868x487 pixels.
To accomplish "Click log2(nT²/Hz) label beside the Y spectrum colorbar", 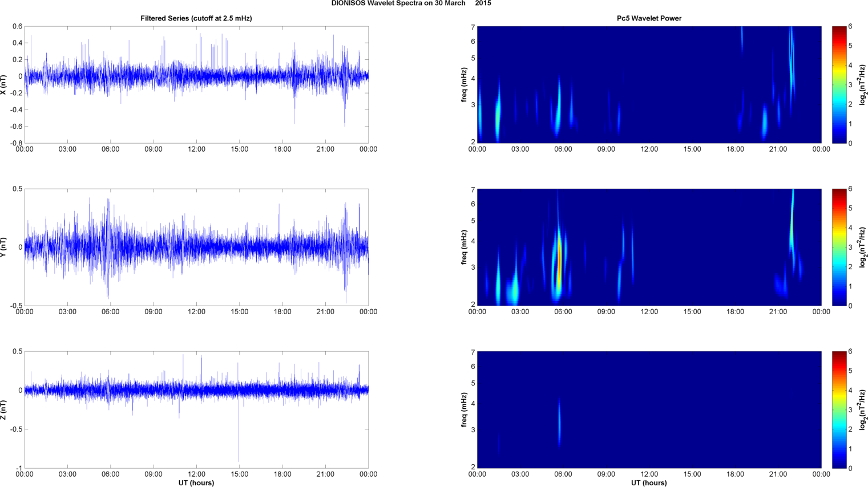I will click(863, 247).
